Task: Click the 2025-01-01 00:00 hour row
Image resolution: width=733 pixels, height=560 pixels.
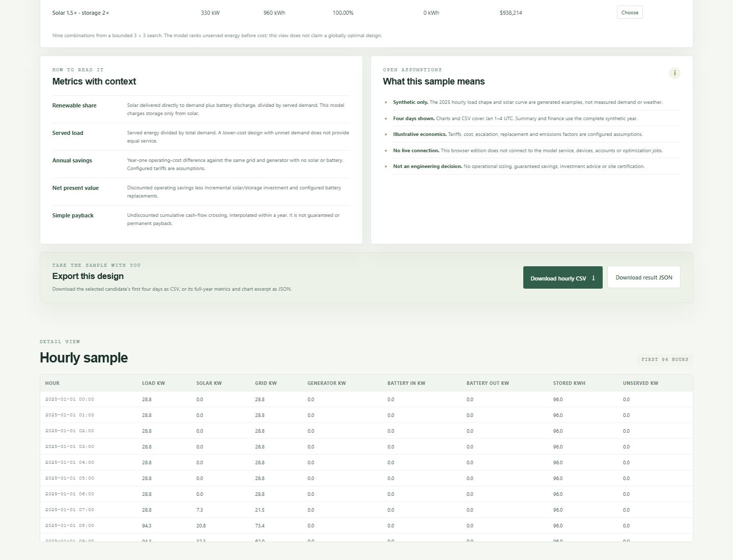Action: pos(366,400)
